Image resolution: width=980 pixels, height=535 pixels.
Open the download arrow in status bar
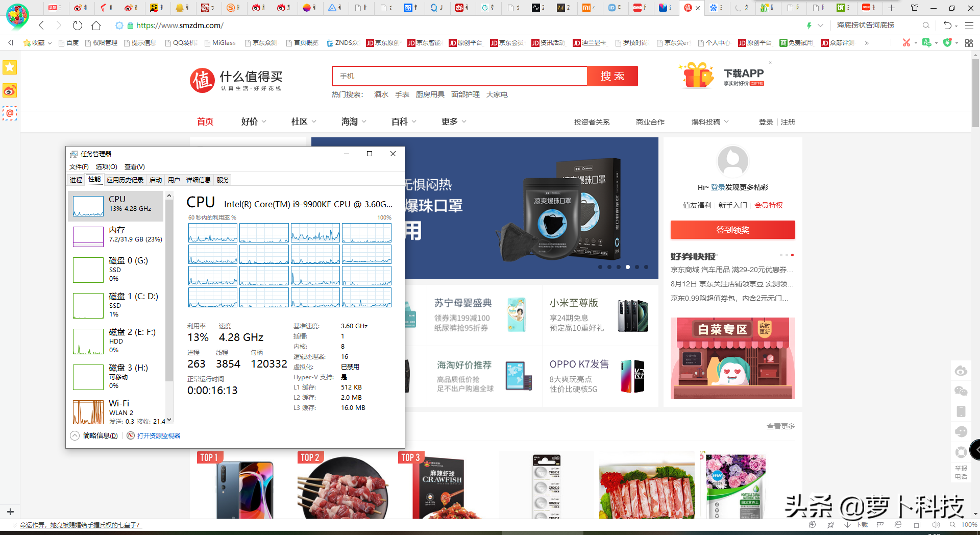tap(847, 525)
